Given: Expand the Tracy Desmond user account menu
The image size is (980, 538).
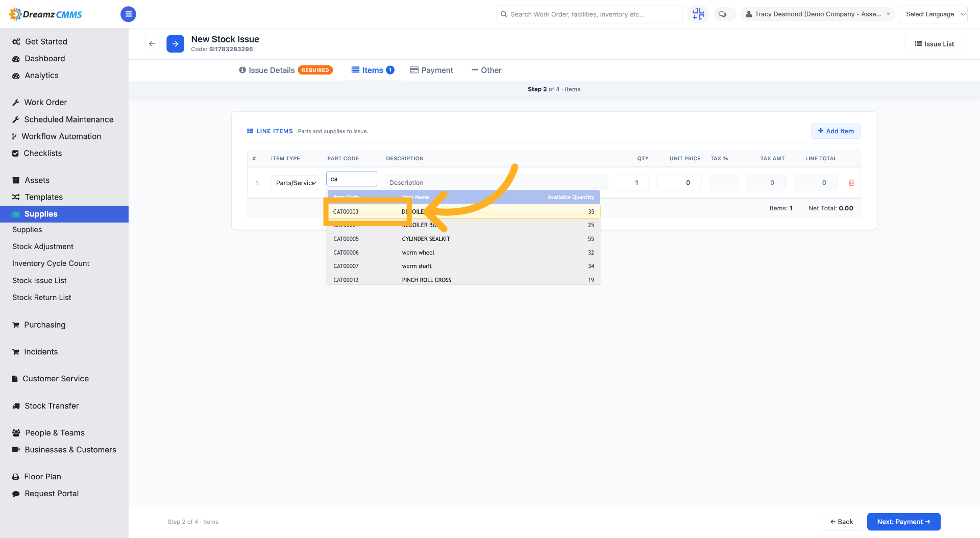Looking at the screenshot, I should pos(817,14).
